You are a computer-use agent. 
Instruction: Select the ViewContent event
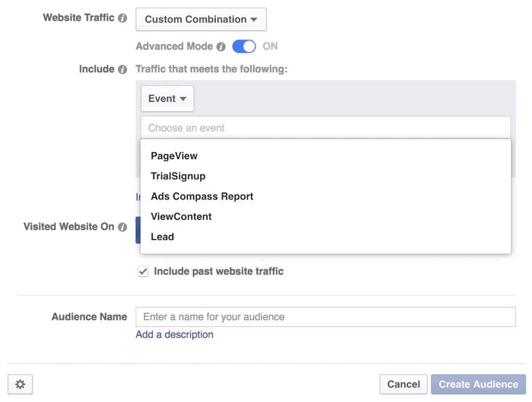(181, 217)
